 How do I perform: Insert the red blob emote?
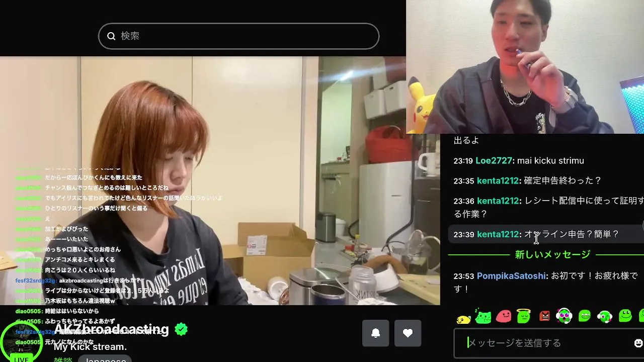504,316
